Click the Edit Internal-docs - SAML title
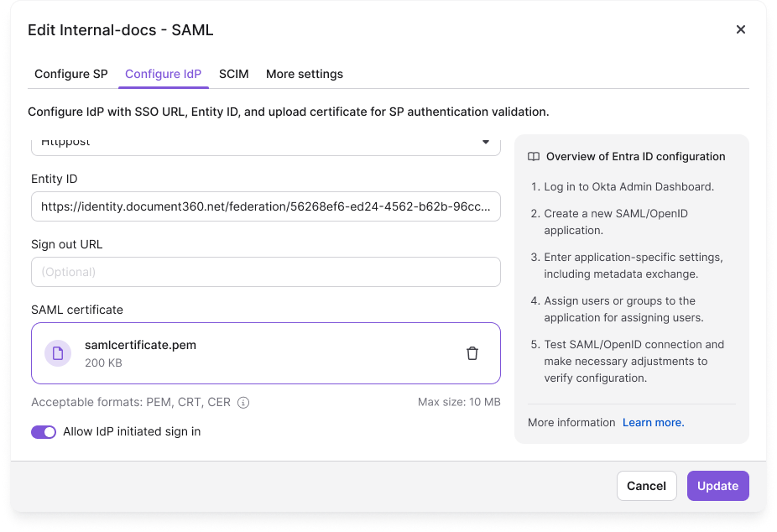The width and height of the screenshot is (777, 532). coord(121,30)
